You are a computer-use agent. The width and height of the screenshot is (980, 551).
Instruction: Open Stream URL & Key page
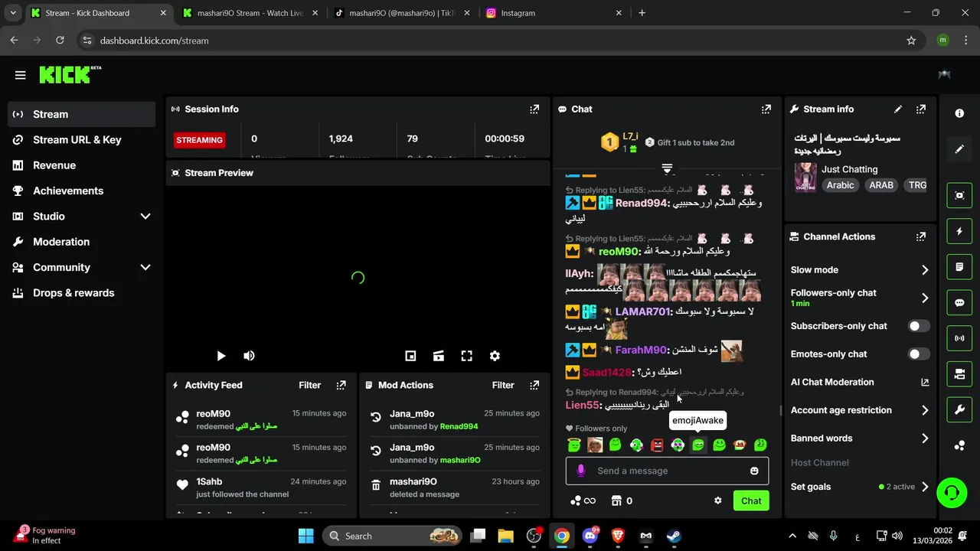click(x=81, y=140)
